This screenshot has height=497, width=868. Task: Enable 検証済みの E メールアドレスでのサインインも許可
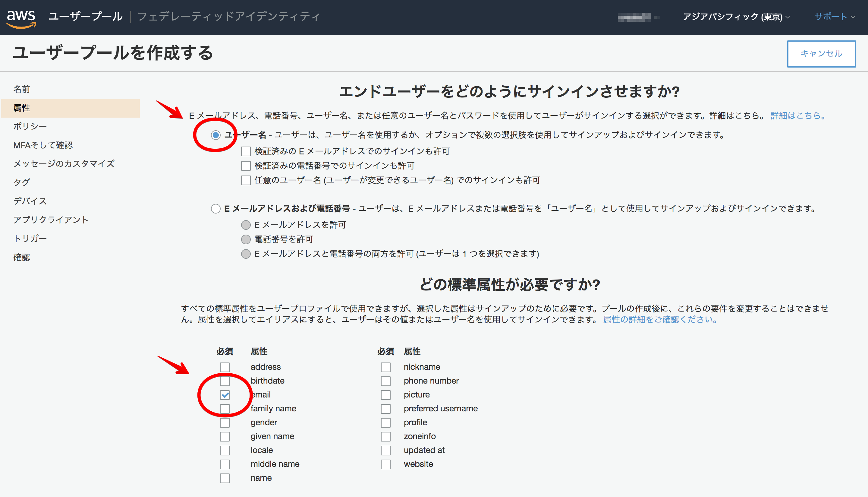tap(246, 151)
